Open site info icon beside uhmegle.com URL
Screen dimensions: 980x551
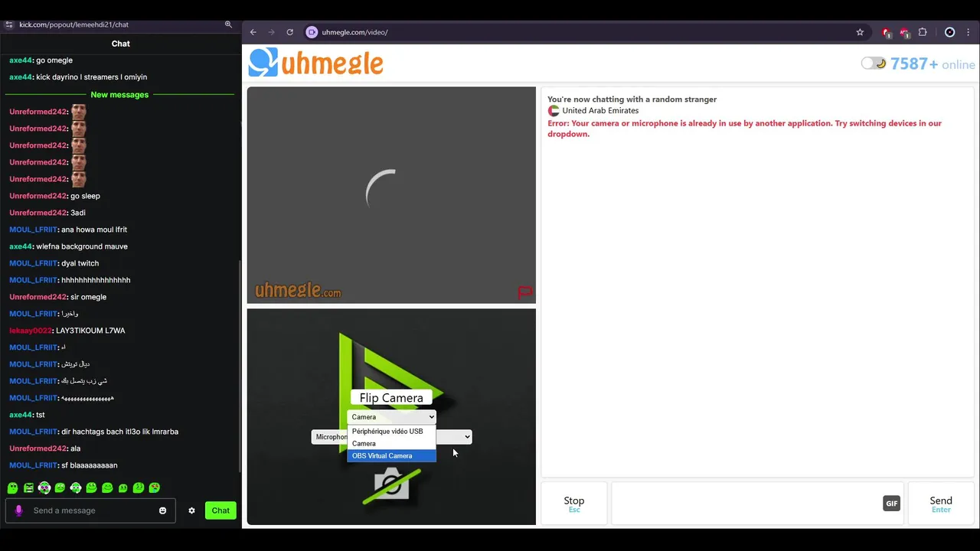coord(312,32)
